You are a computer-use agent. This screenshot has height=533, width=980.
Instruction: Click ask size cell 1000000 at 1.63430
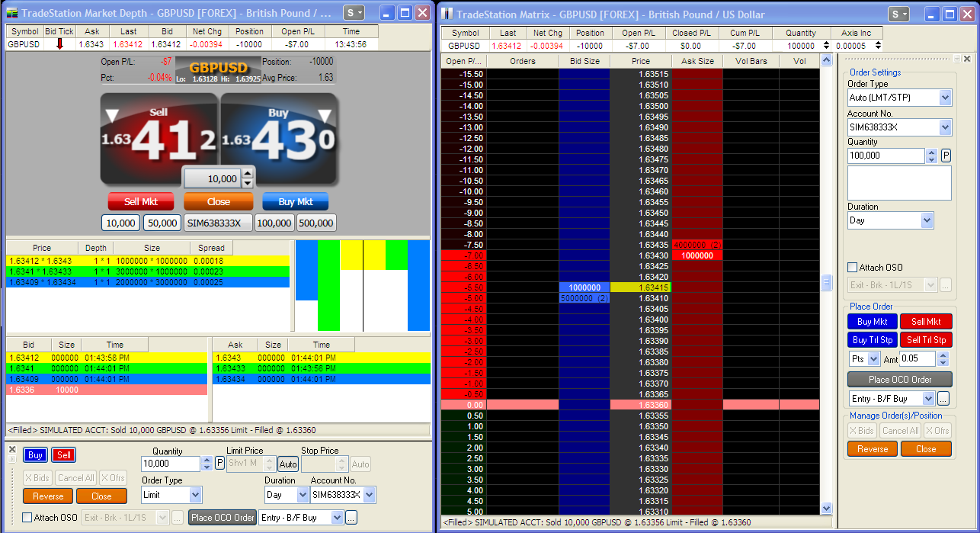[x=697, y=255]
